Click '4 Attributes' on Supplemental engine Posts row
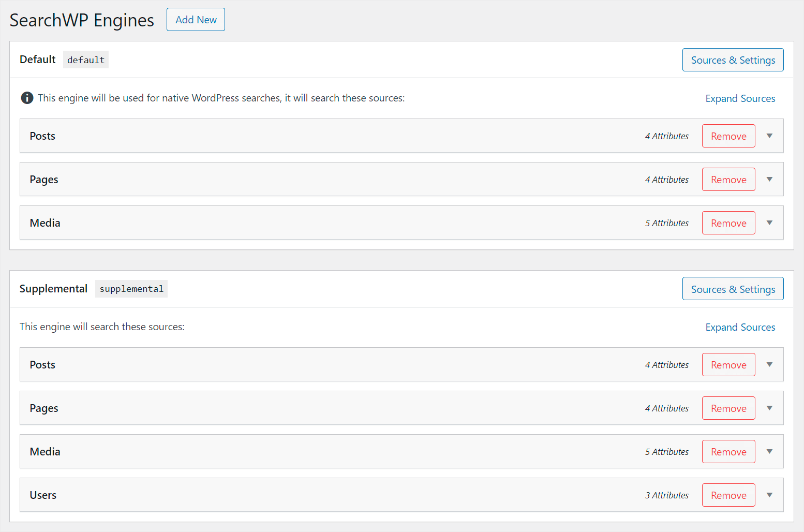 point(667,365)
